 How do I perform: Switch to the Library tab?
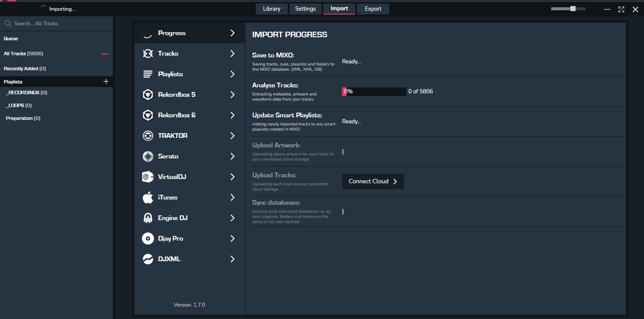point(272,9)
